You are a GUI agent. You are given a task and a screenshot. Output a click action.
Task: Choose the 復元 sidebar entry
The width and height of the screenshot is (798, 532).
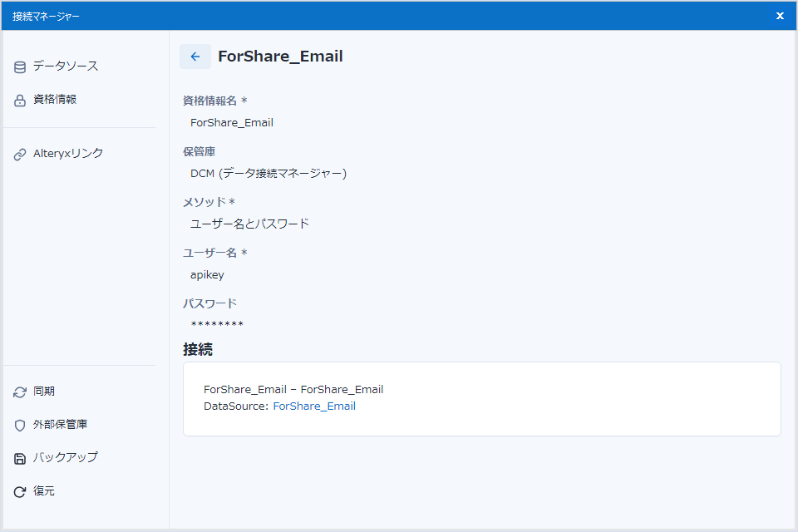[x=44, y=491]
